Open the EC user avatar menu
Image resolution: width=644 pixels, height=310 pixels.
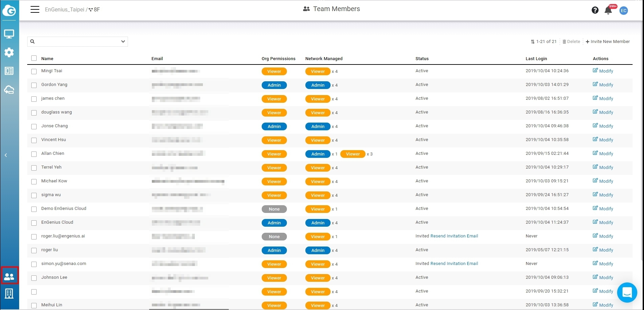point(624,10)
